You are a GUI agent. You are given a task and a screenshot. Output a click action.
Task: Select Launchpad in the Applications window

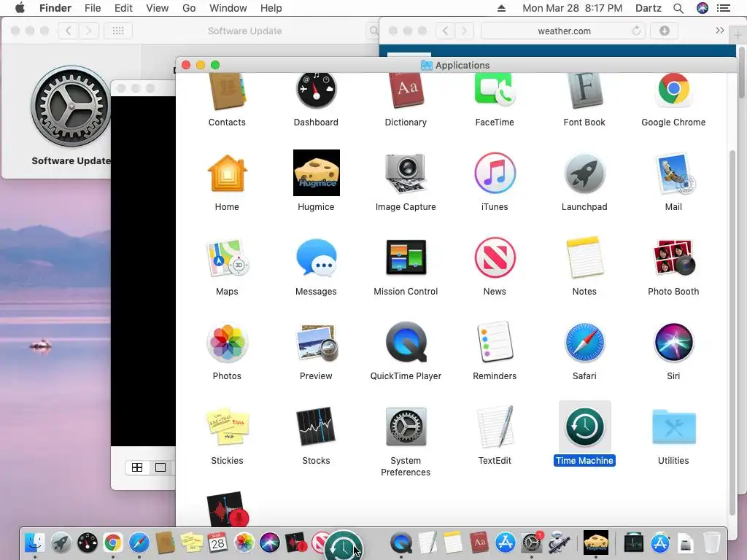point(584,173)
